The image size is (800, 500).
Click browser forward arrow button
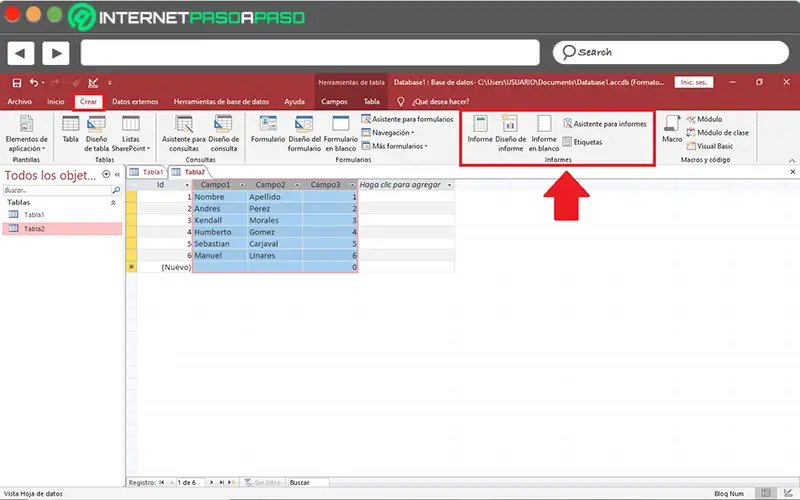56,53
